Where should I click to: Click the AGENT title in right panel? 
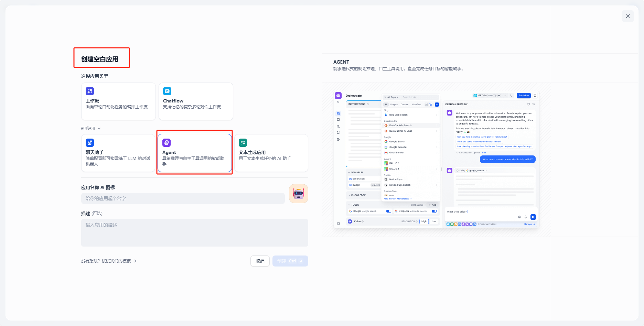point(341,62)
